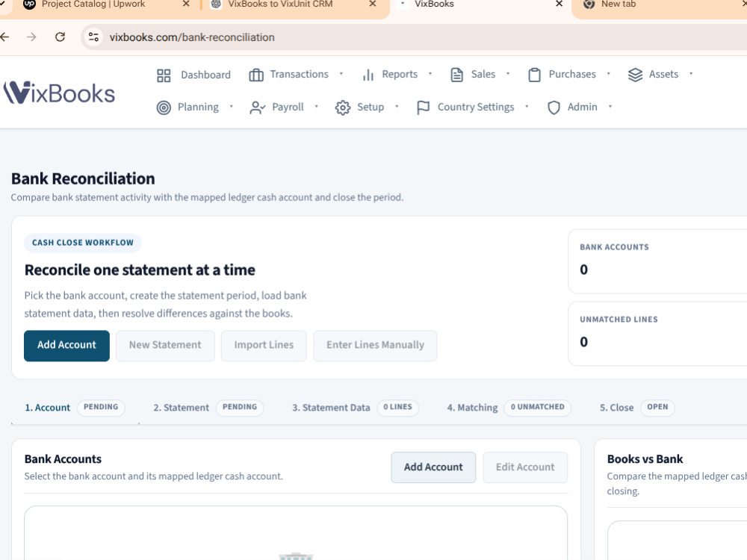The width and height of the screenshot is (747, 560).
Task: Click the Transactions briefcase icon
Action: (256, 75)
